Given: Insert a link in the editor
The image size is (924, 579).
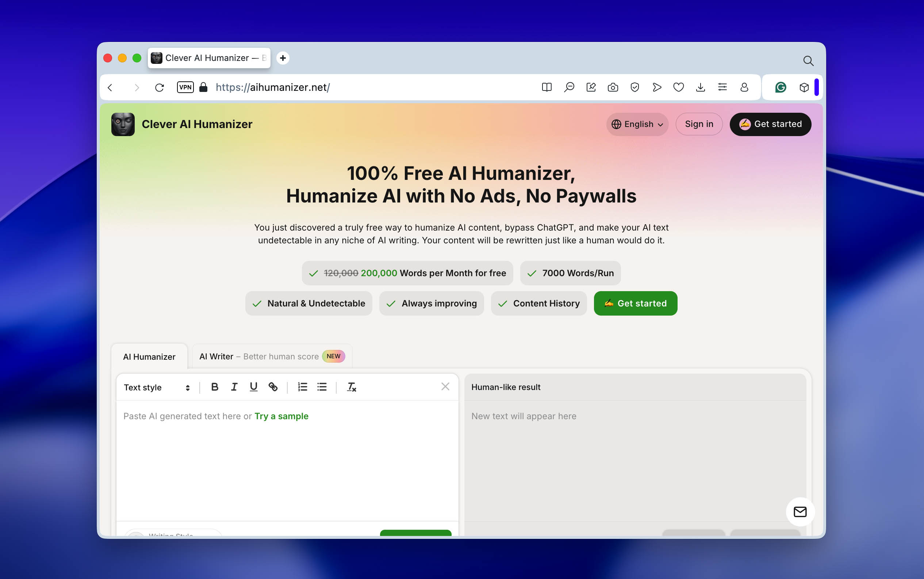Looking at the screenshot, I should [x=273, y=387].
